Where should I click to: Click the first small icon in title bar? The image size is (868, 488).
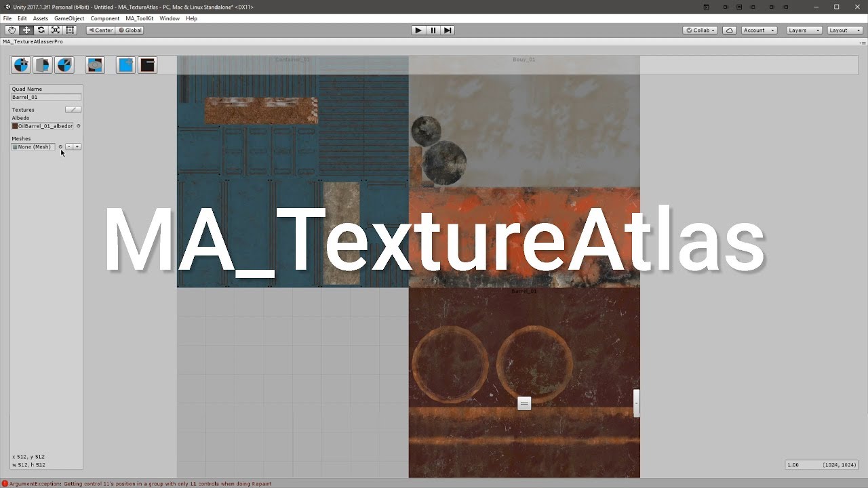706,7
